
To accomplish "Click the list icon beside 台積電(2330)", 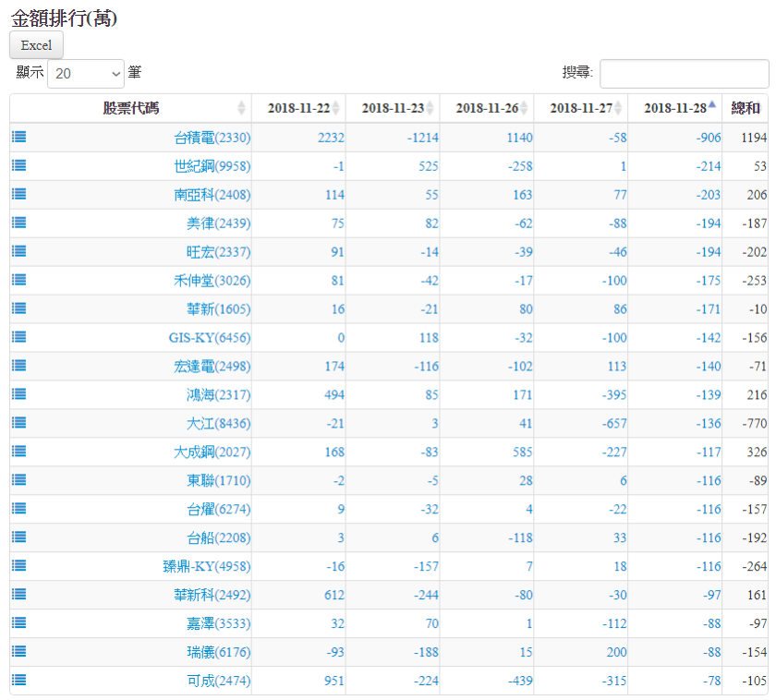I will [18, 137].
